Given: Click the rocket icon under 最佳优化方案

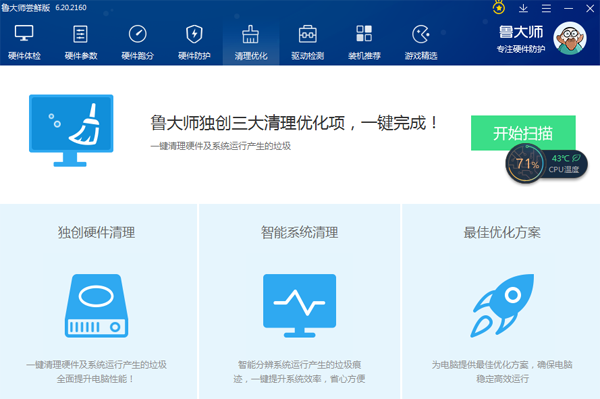Looking at the screenshot, I should pos(502,306).
